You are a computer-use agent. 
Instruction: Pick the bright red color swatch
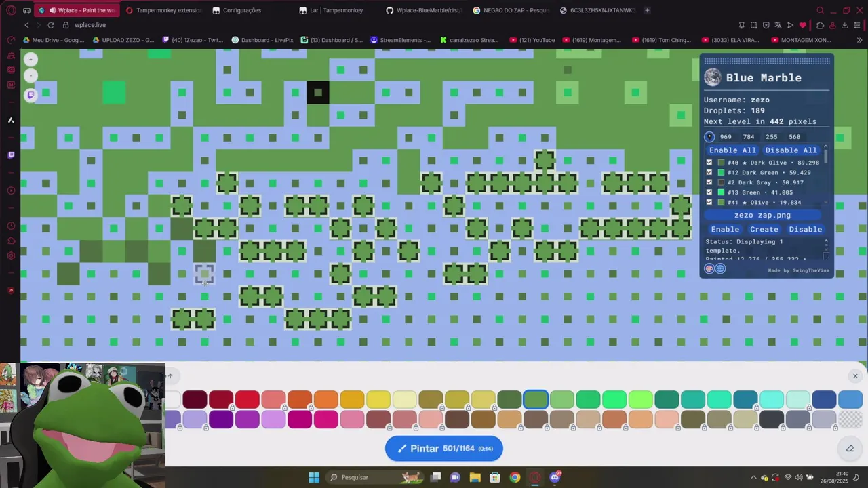(248, 399)
